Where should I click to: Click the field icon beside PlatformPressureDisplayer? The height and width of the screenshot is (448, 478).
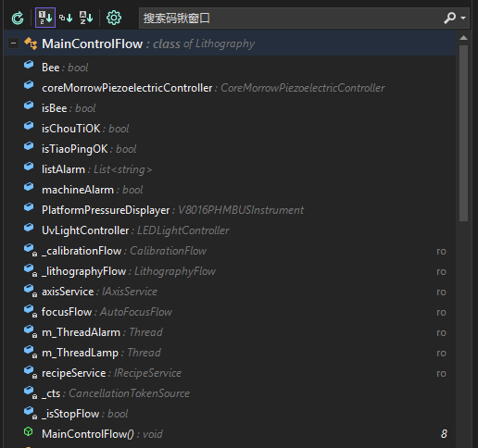click(29, 207)
